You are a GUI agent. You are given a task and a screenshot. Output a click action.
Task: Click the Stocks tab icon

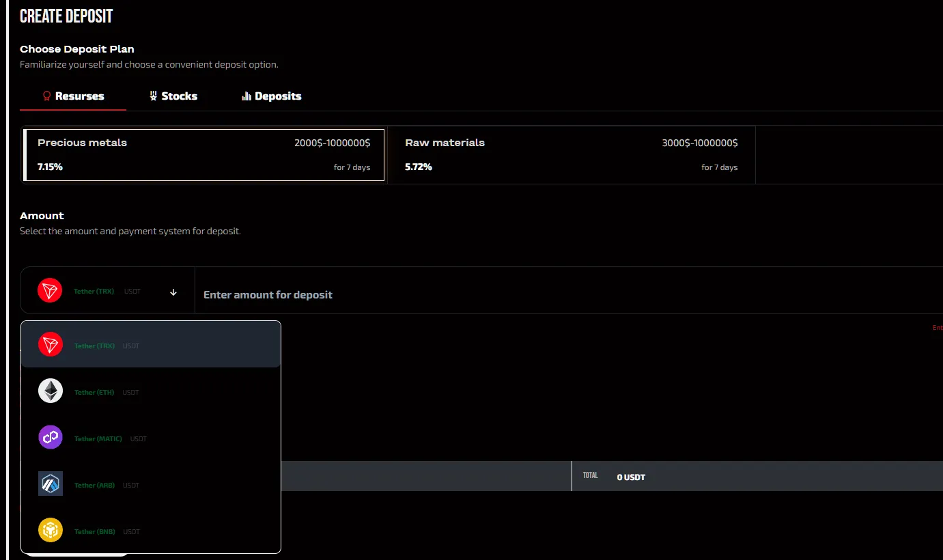pyautogui.click(x=154, y=96)
